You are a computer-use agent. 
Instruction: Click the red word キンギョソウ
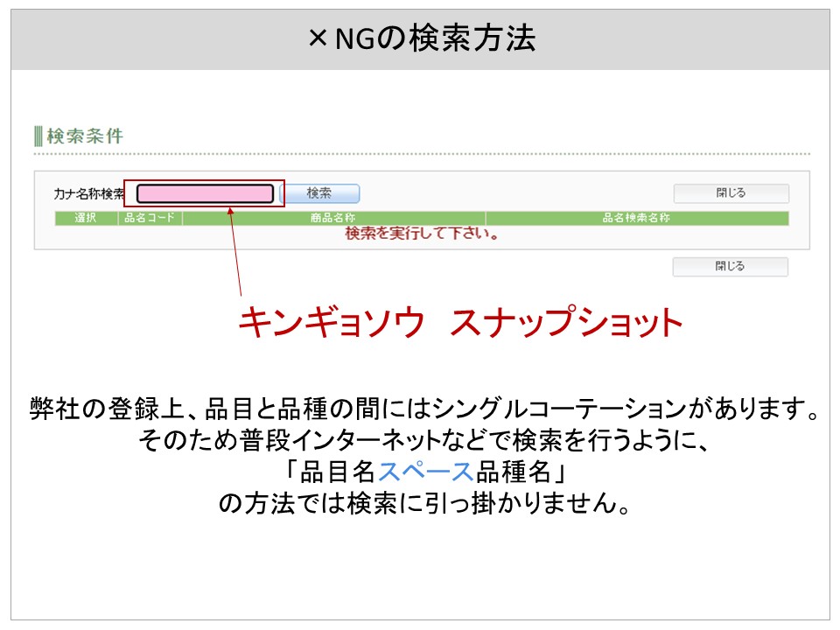[332, 323]
